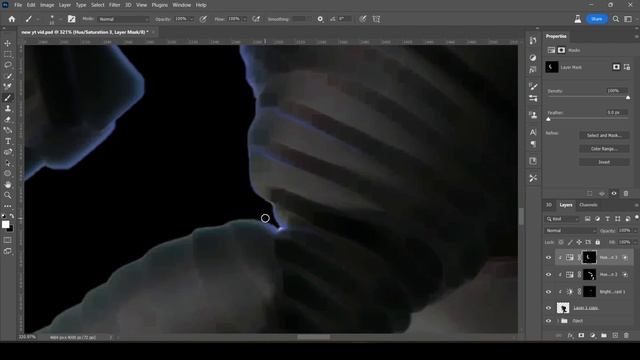Click the blue Share button
The width and height of the screenshot is (640, 360).
click(x=596, y=19)
